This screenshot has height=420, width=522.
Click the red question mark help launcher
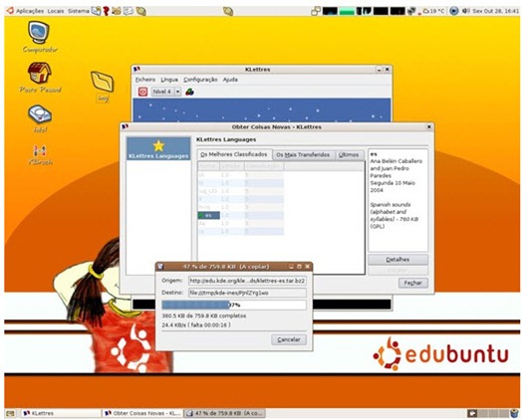pos(107,11)
